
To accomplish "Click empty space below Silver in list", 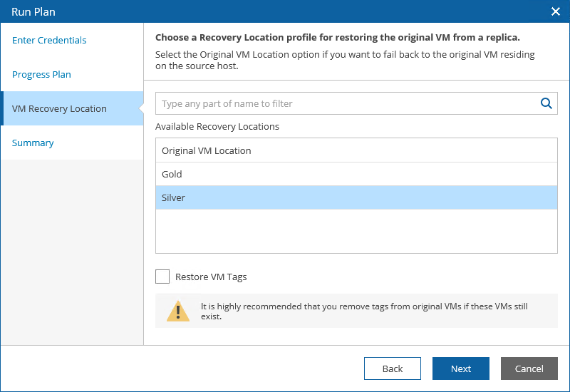I will point(356,231).
